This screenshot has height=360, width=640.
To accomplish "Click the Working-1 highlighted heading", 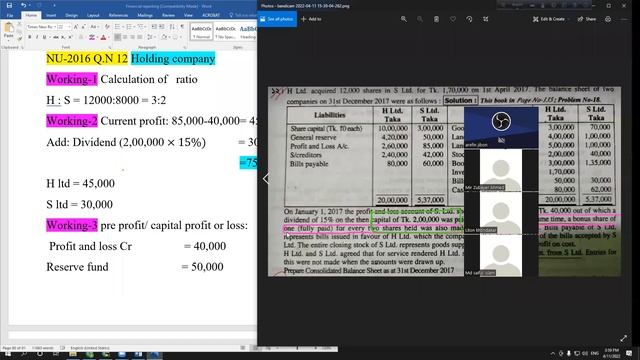I will tap(72, 79).
